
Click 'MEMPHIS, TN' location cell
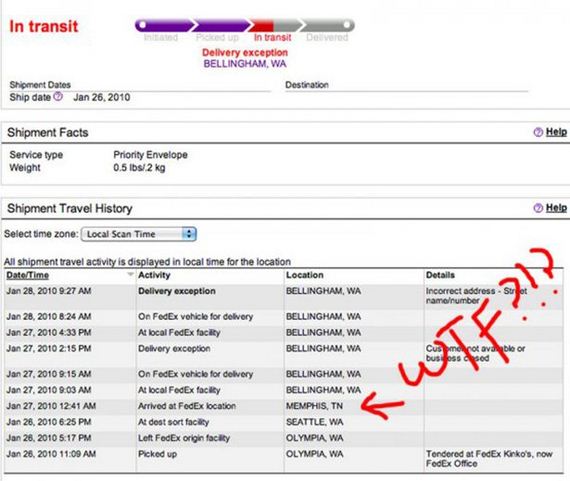coord(314,406)
